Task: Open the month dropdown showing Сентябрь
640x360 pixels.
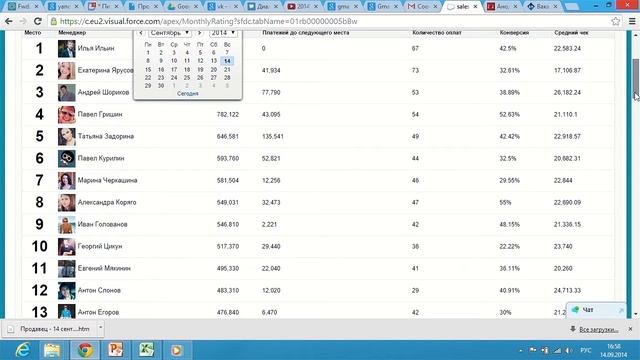Action: point(170,33)
